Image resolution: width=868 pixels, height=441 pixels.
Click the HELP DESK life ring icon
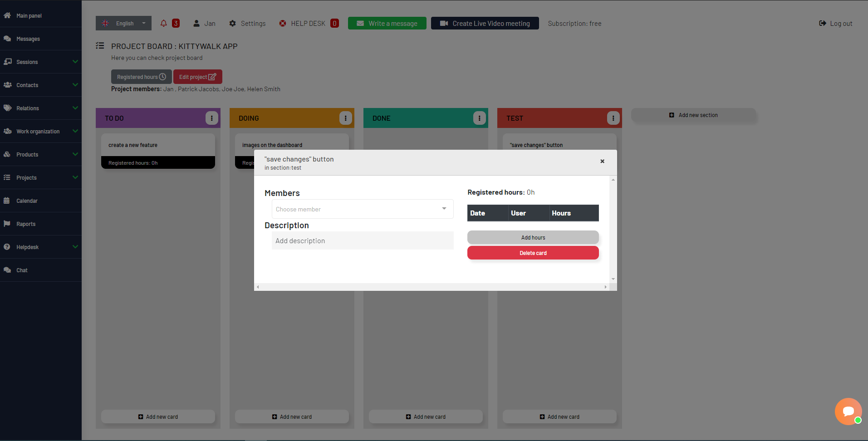click(282, 23)
